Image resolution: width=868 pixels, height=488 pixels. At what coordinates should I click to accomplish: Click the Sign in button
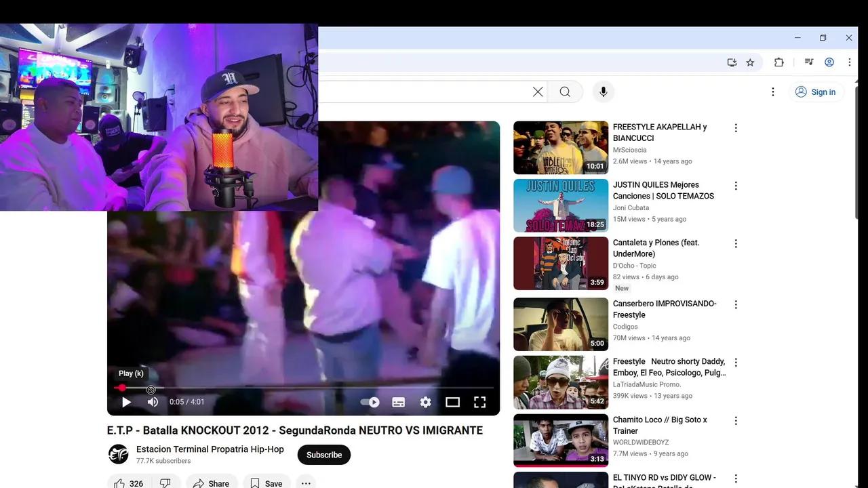[x=816, y=92]
